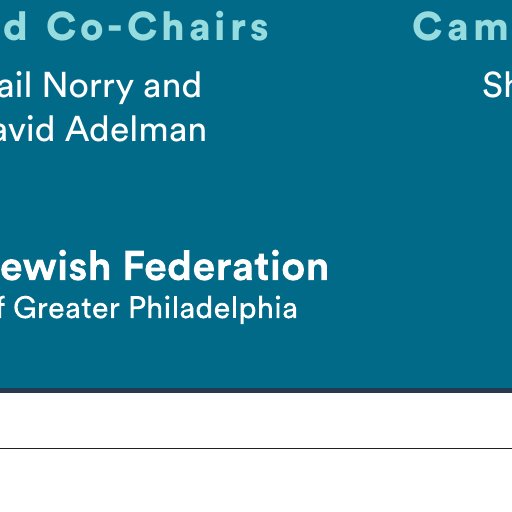The image size is (512, 512).
Task: Click the hyphen in "Co-Chairs"
Action: coord(115,29)
